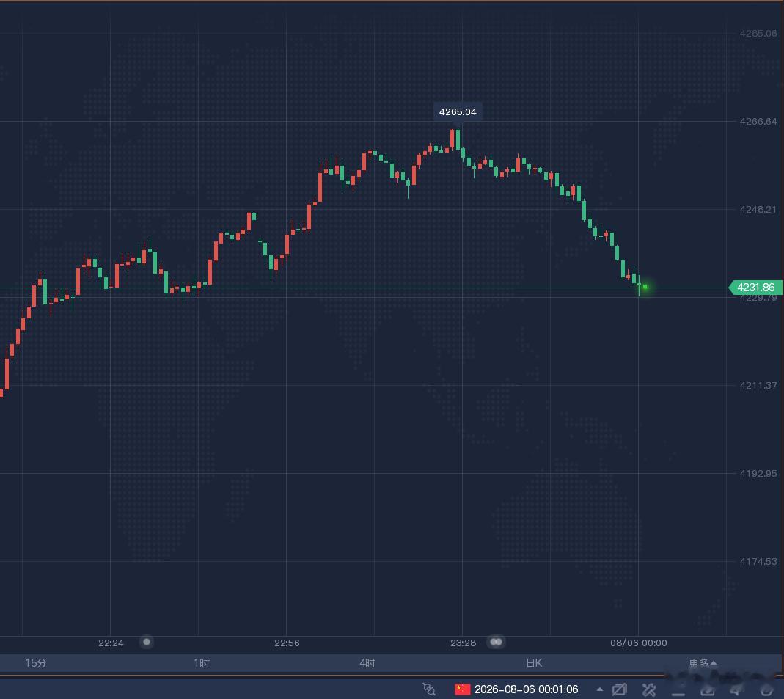Screen dimensions: 784x699
Task: Switch to the 15分 timeframe
Action: (x=35, y=663)
